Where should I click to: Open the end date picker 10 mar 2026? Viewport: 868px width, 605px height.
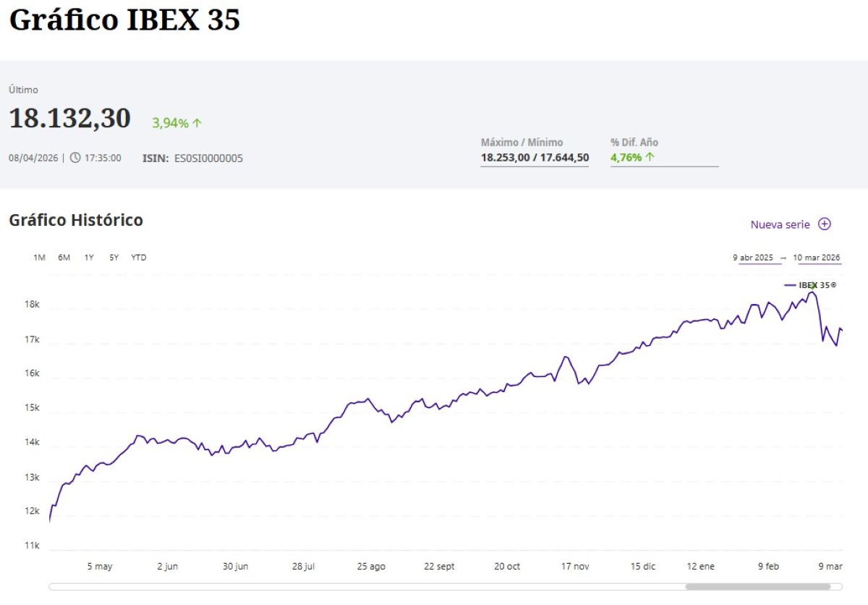(817, 258)
